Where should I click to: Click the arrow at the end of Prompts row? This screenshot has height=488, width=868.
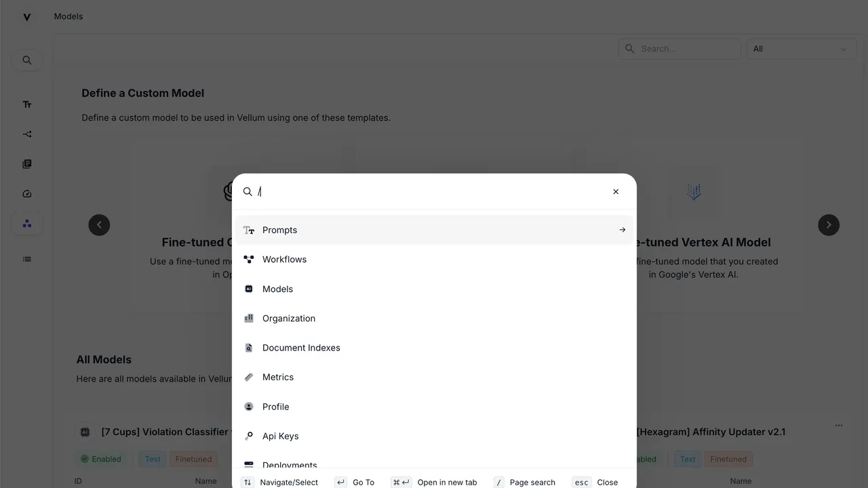623,230
